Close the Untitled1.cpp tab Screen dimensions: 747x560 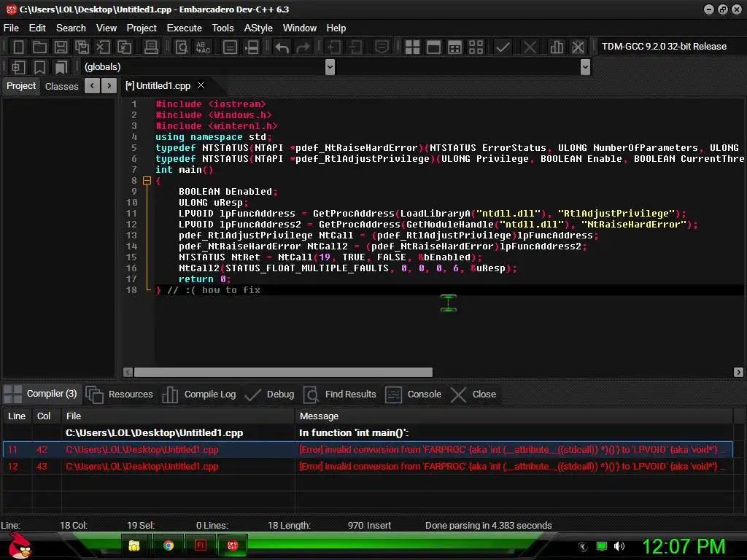pyautogui.click(x=201, y=85)
